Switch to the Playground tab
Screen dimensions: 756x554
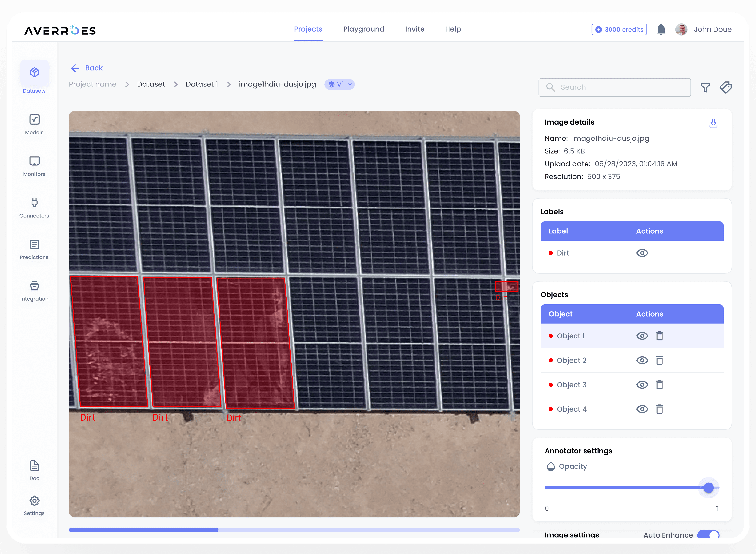(364, 29)
